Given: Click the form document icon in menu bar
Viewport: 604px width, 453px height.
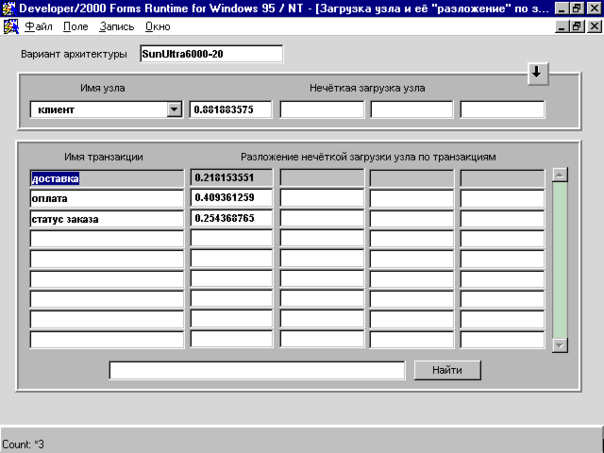Looking at the screenshot, I should (11, 27).
